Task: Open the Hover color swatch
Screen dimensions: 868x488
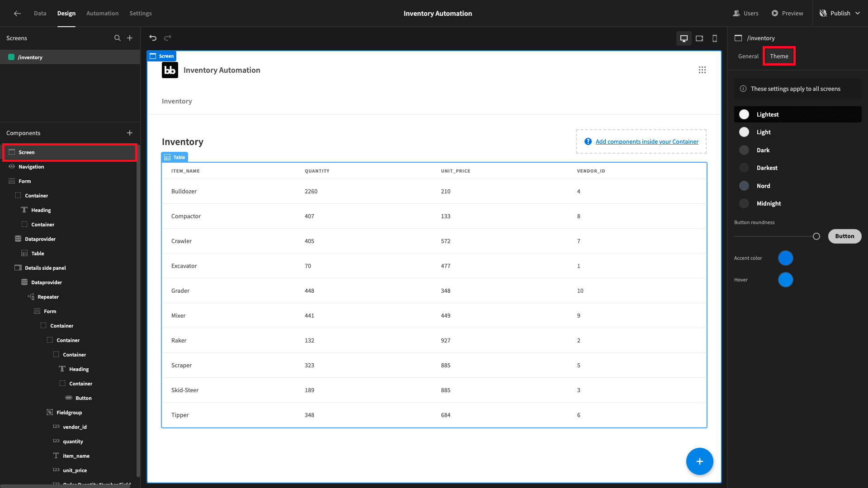Action: tap(785, 280)
